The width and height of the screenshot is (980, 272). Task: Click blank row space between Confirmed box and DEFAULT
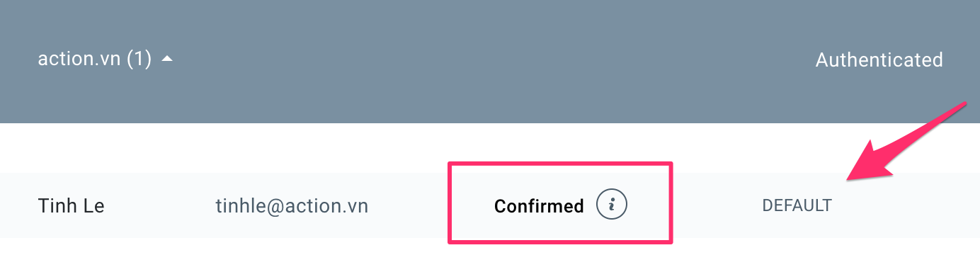[716, 206]
